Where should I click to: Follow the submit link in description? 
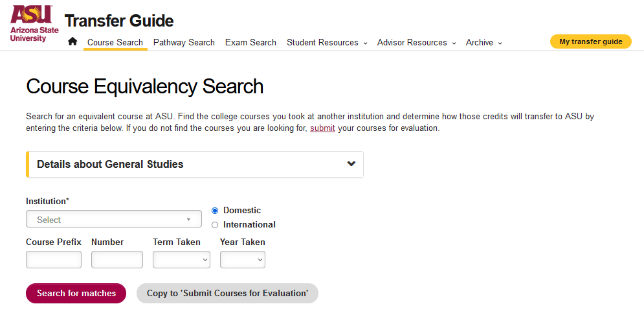click(322, 128)
